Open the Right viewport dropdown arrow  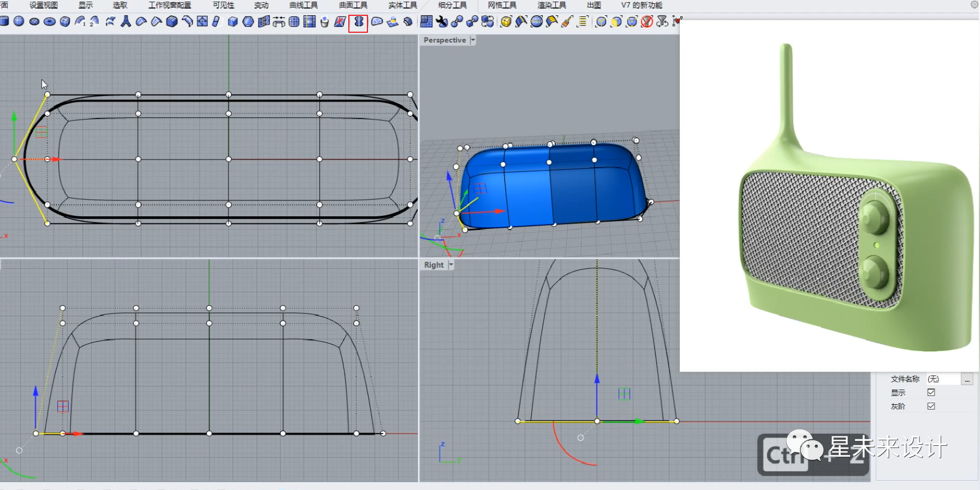(451, 265)
